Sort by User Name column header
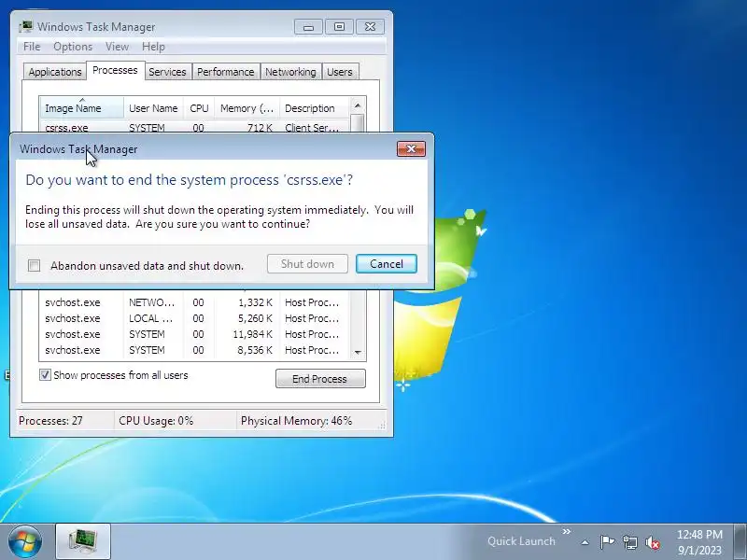Viewport: 747px width, 560px height. click(153, 108)
